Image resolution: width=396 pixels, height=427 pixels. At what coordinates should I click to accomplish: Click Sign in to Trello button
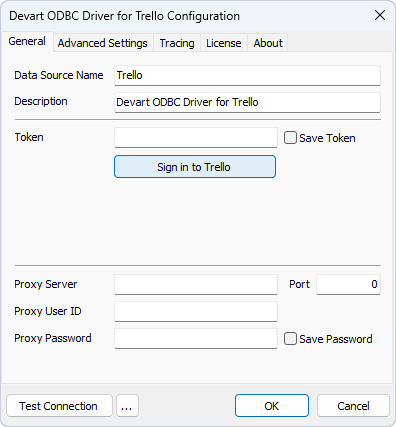click(x=195, y=167)
